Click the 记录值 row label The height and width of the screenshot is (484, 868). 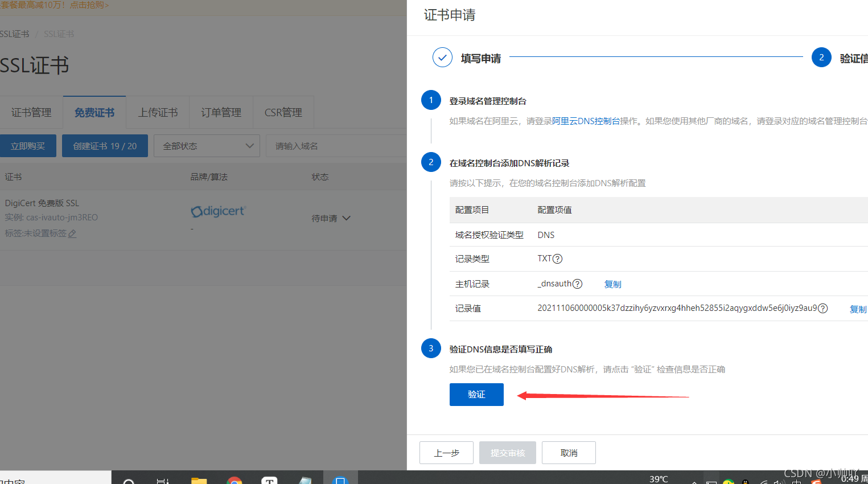[468, 308]
